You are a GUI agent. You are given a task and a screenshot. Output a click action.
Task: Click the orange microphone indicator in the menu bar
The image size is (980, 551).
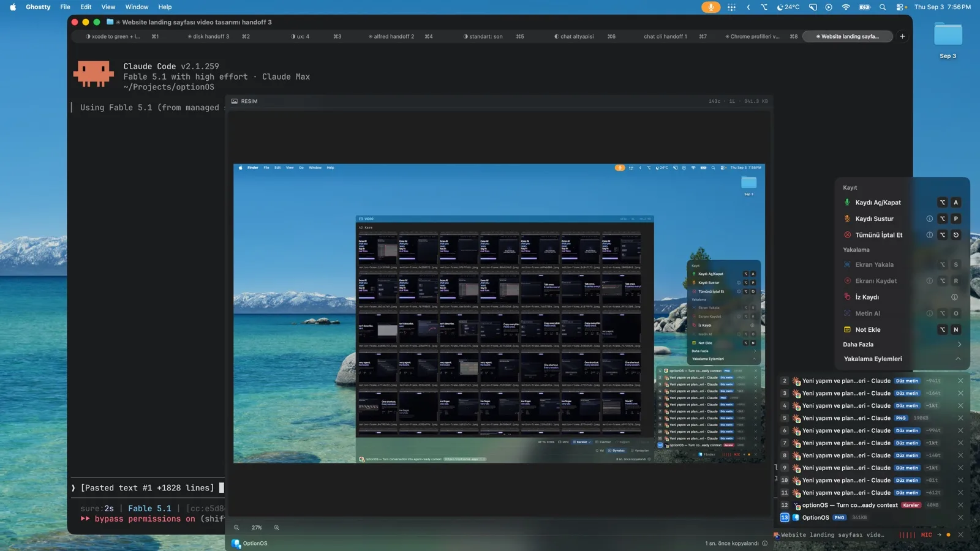pyautogui.click(x=710, y=7)
